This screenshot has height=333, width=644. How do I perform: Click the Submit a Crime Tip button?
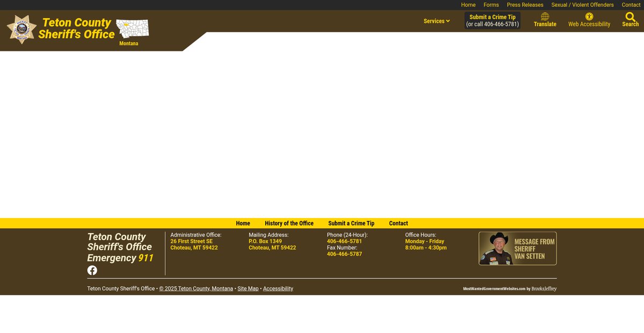pos(492,20)
